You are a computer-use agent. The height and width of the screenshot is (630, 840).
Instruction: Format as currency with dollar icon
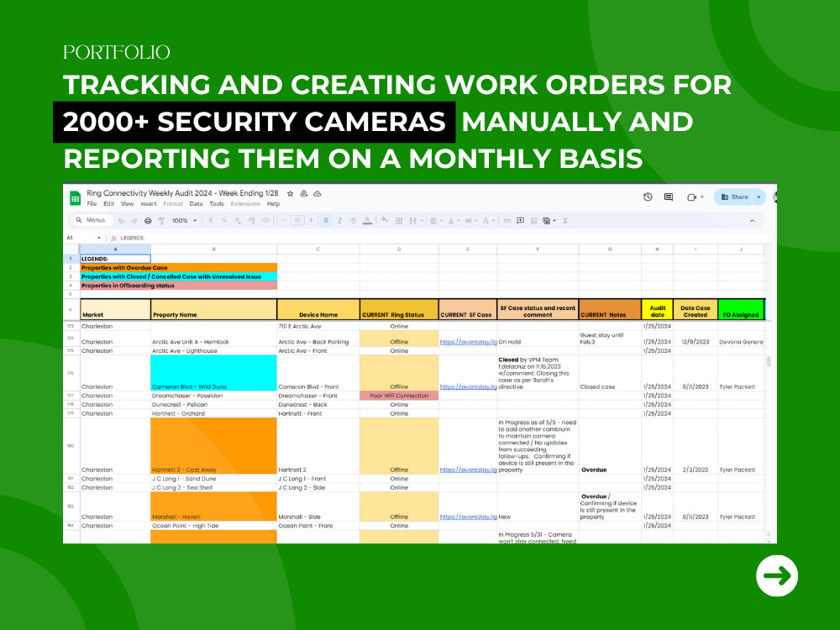(211, 220)
